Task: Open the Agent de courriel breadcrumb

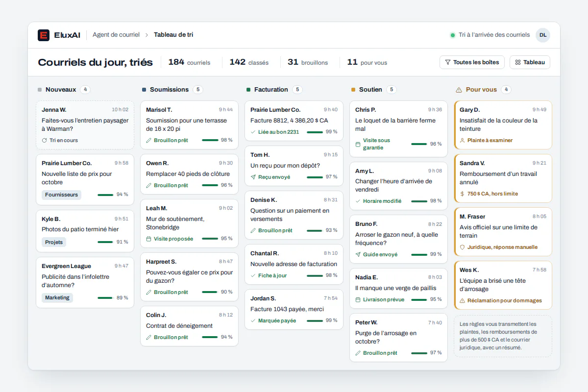Action: [115, 35]
